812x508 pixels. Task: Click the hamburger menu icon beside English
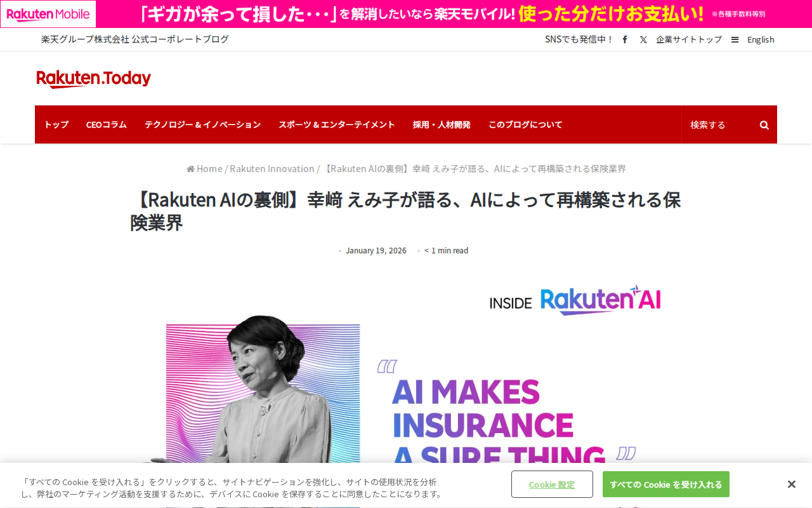735,39
